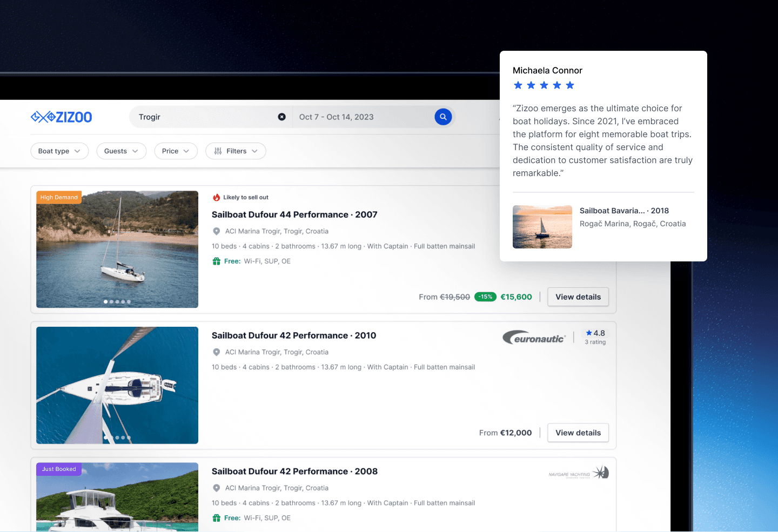Click the High Demand badge

[x=59, y=197]
